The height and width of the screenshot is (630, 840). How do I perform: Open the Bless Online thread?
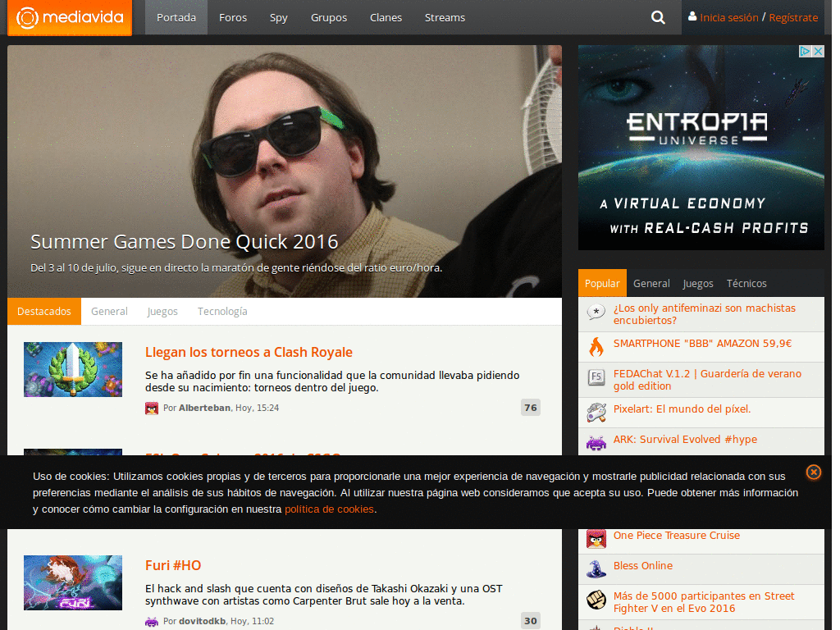pyautogui.click(x=643, y=566)
